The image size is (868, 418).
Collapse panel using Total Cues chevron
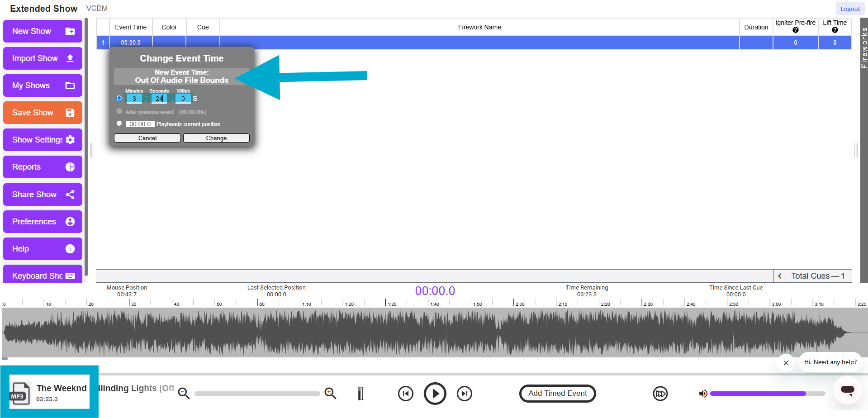point(780,276)
